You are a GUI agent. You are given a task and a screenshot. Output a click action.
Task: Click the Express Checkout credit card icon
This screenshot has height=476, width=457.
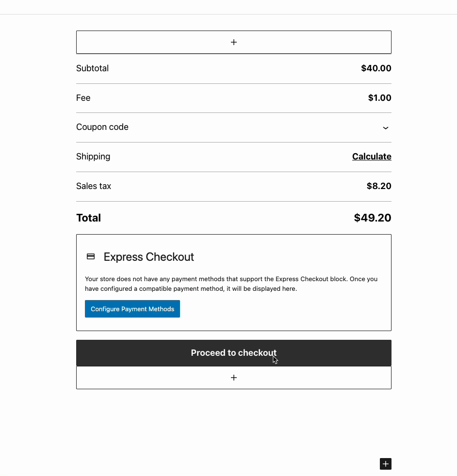coord(91,256)
